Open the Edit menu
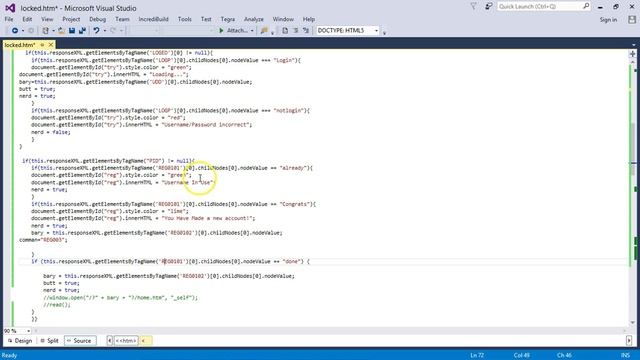This screenshot has width=640, height=360. coord(27,19)
